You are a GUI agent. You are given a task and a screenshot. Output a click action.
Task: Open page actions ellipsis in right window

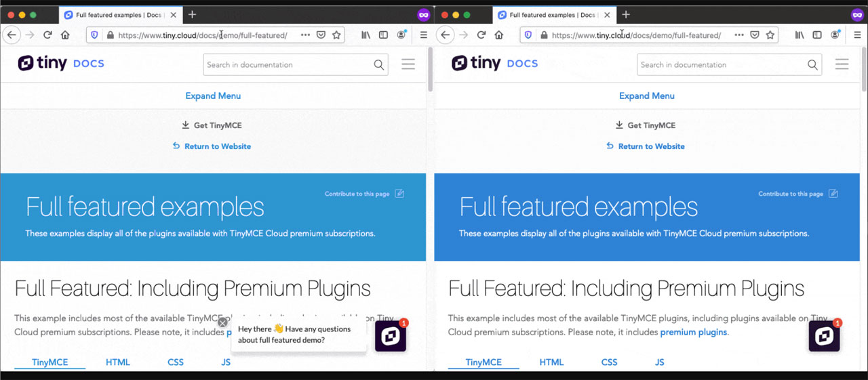(739, 35)
